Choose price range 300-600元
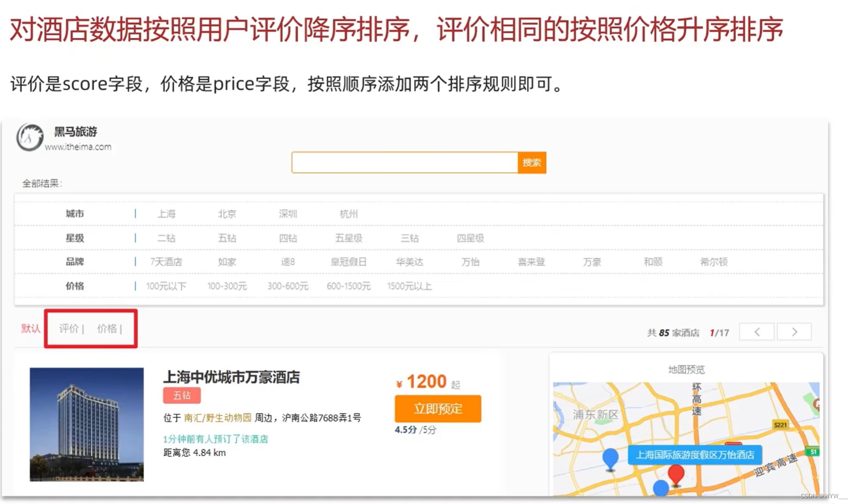The image size is (856, 504). coord(288,286)
